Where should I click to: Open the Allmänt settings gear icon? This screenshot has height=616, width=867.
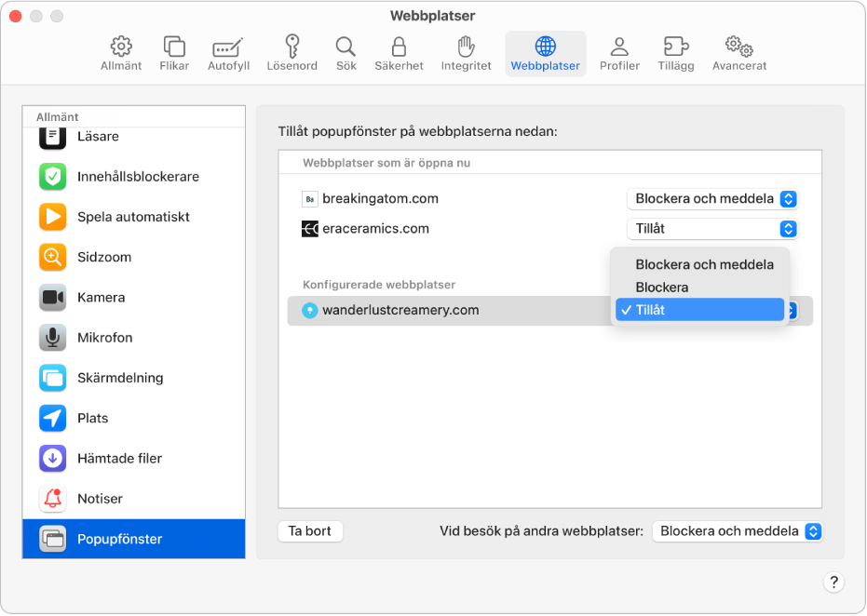tap(121, 47)
